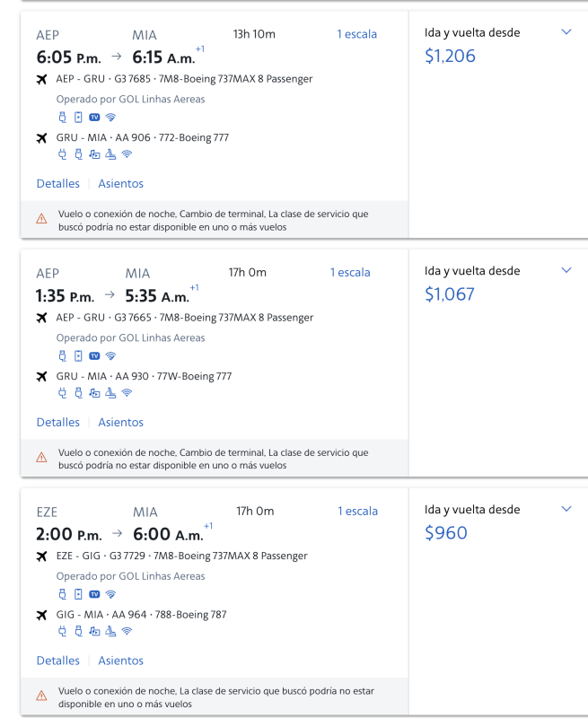Click the Wi-Fi icon on flight G3 7729
Image resolution: width=588 pixels, height=718 pixels.
point(110,594)
